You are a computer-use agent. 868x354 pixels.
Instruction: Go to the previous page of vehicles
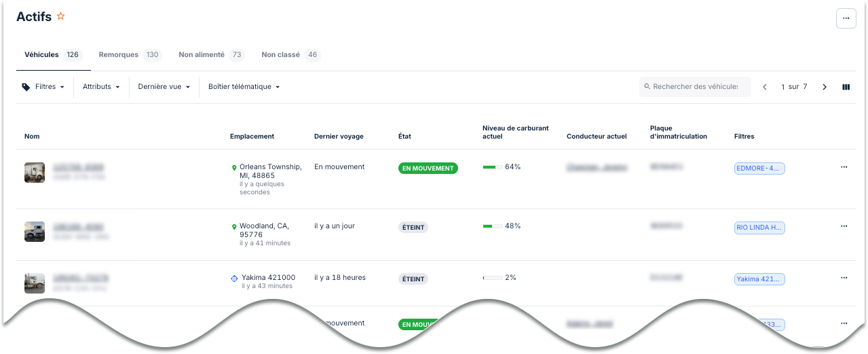765,87
